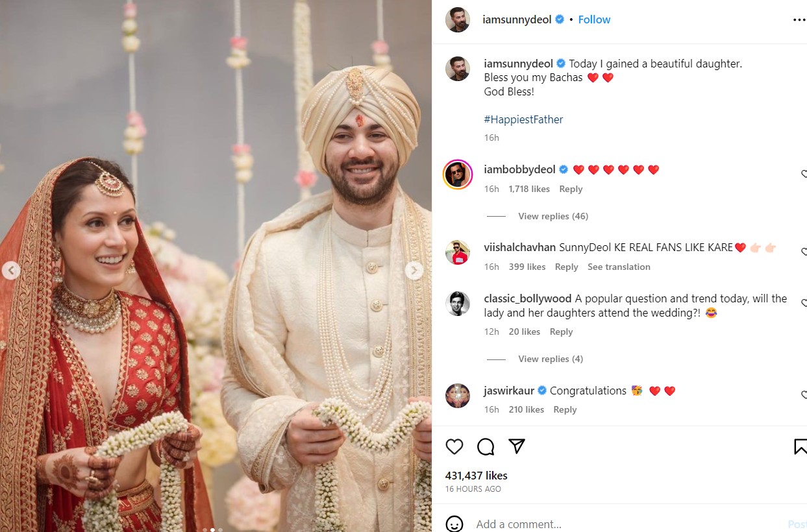Screen dimensions: 807x532
Task: Go to previous photo arrow
Action: 10,271
